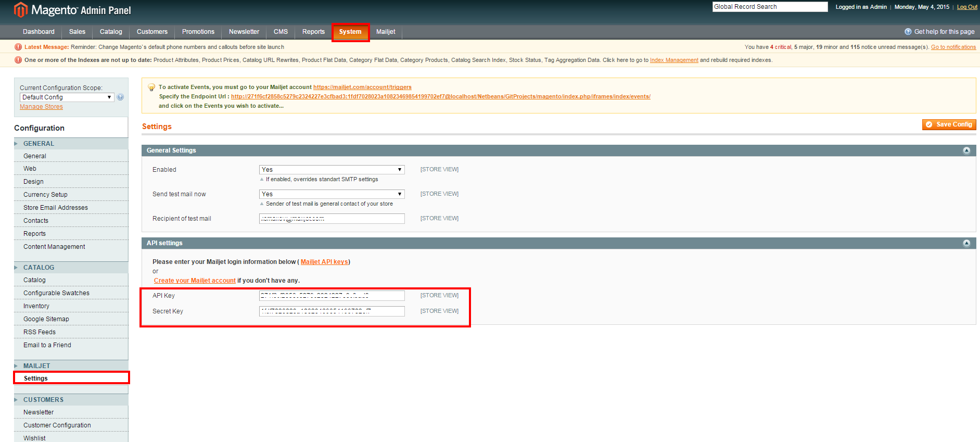Expand the CUSTOMERS configuration group
980x442 pixels.
[71, 400]
